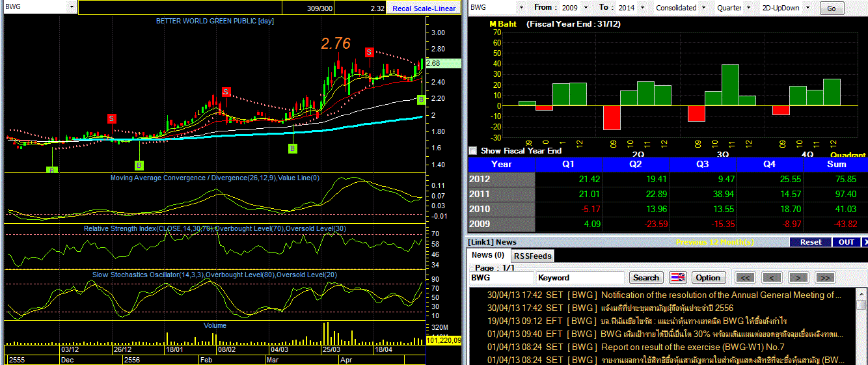Click the Search button in the news panel
868x365 pixels.
click(646, 277)
